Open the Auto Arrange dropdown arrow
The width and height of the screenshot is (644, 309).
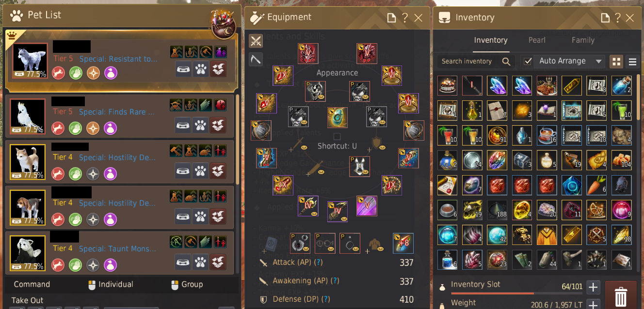[598, 62]
